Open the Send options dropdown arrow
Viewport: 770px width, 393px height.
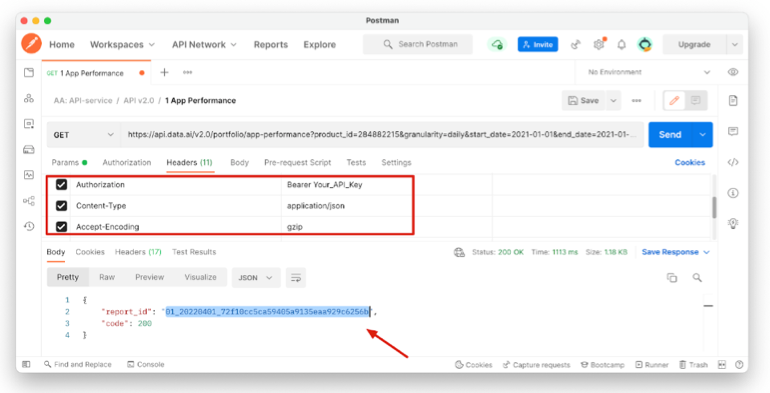point(703,135)
